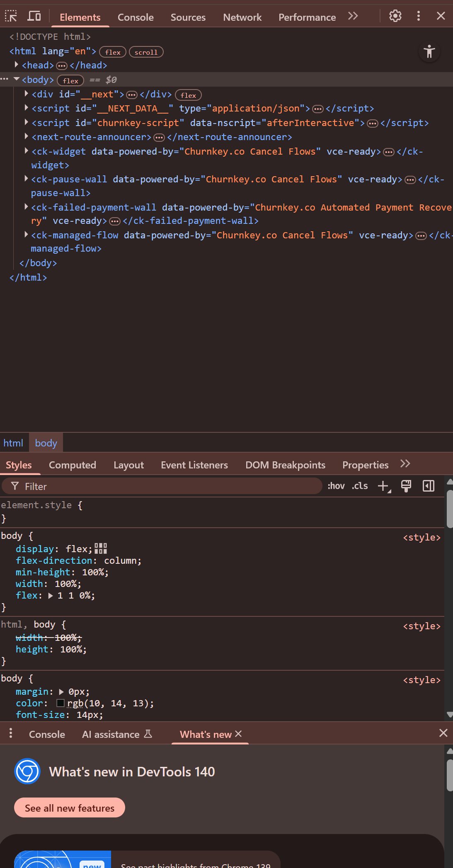453x868 pixels.
Task: Open DevTools settings gear
Action: click(x=395, y=16)
